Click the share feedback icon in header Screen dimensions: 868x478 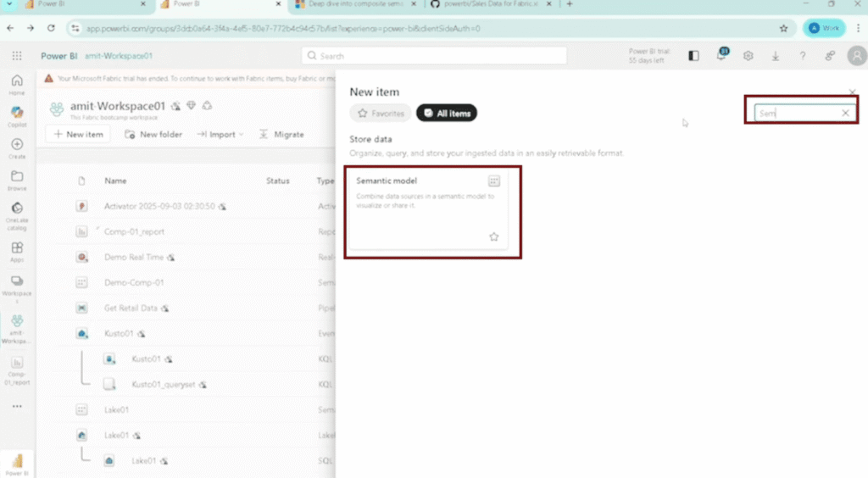(830, 56)
